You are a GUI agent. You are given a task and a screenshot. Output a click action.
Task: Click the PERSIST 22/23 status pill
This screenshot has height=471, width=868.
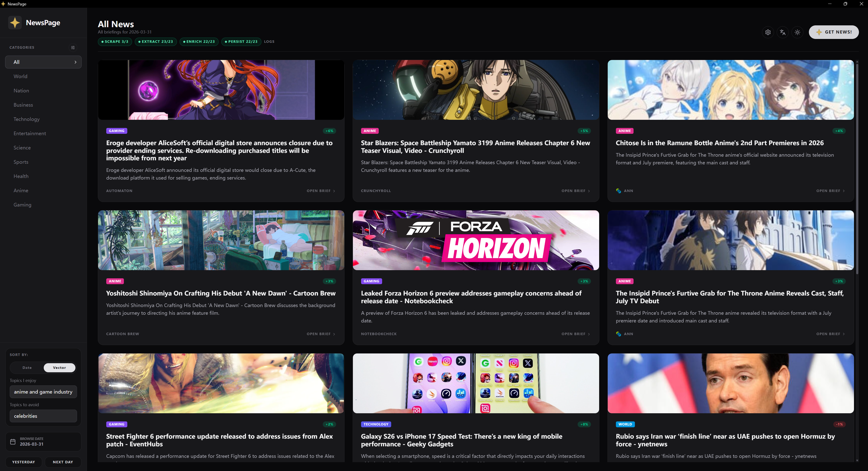click(241, 41)
